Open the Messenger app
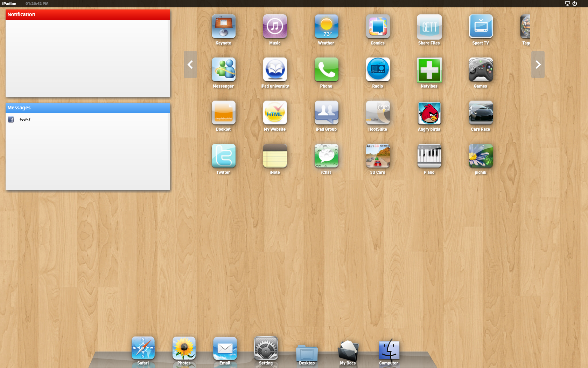Image resolution: width=588 pixels, height=368 pixels. [223, 70]
